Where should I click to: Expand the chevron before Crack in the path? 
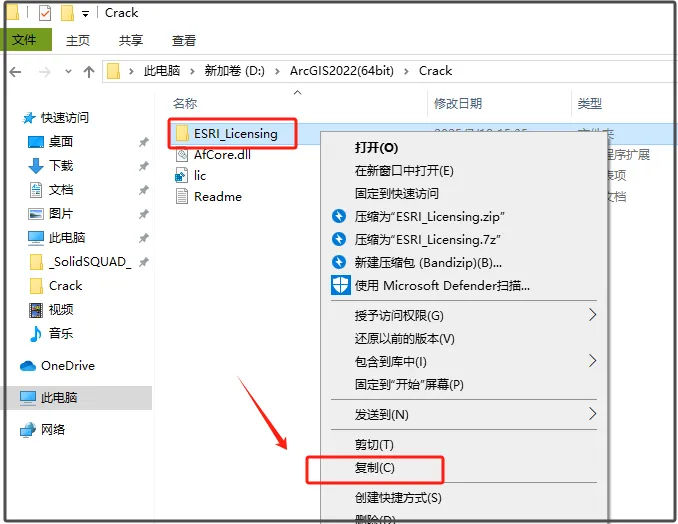pos(406,71)
